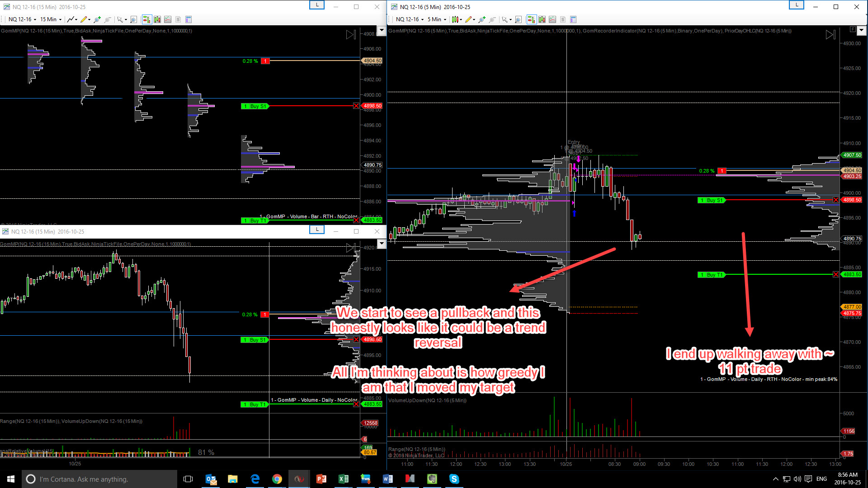The width and height of the screenshot is (868, 488).
Task: Click the 4904.50 price marker, top-left chart
Action: tap(372, 61)
